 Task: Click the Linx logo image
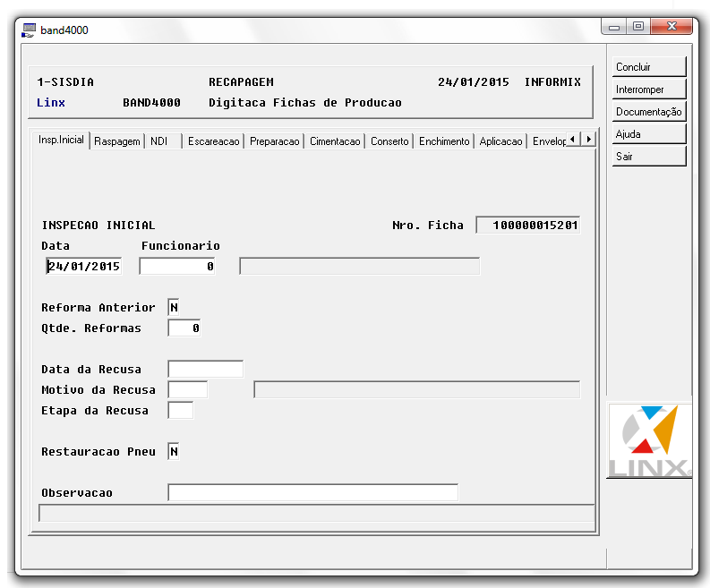tap(649, 440)
